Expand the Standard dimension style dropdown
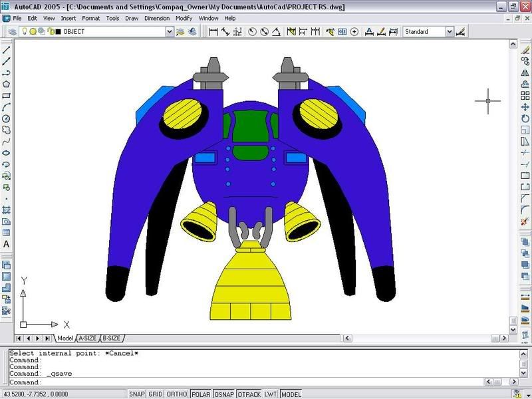This screenshot has width=532, height=399. (x=450, y=31)
